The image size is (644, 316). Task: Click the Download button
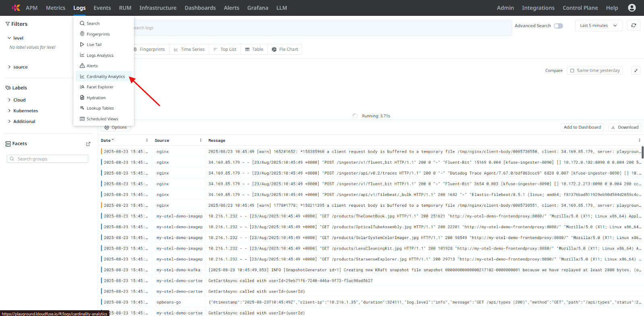[x=625, y=127]
